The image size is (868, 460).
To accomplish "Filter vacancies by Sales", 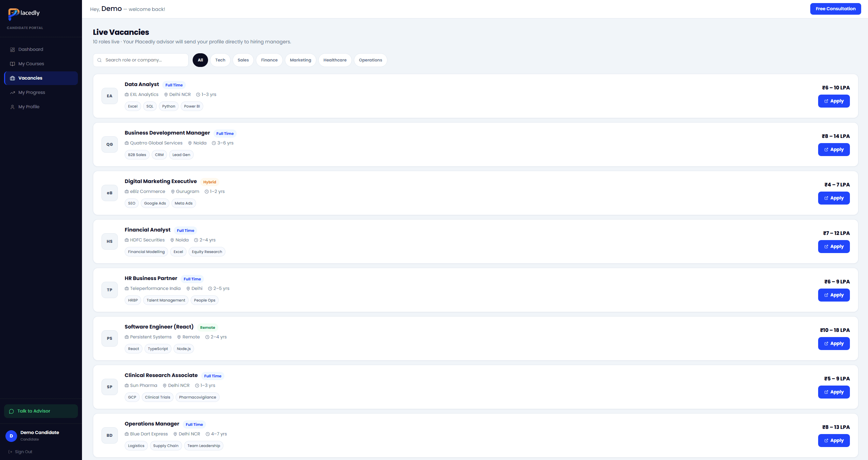I will [243, 60].
